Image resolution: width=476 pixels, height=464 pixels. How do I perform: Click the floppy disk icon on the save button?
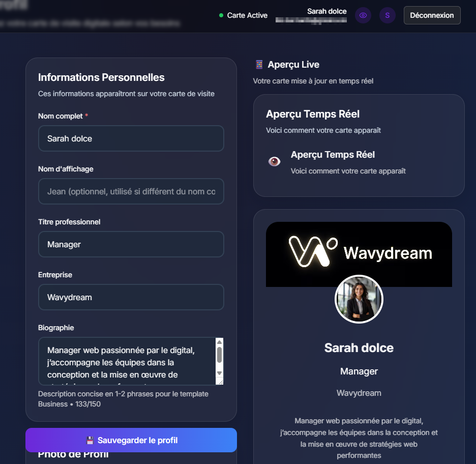point(90,440)
